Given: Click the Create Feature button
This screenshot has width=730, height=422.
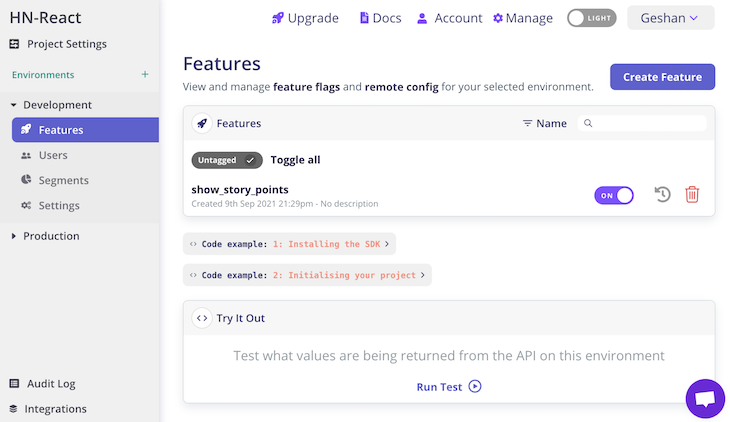Looking at the screenshot, I should tap(662, 77).
